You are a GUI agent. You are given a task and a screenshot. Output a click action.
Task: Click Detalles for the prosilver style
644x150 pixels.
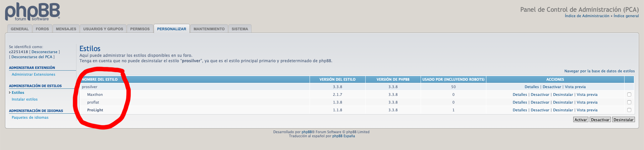pos(532,87)
